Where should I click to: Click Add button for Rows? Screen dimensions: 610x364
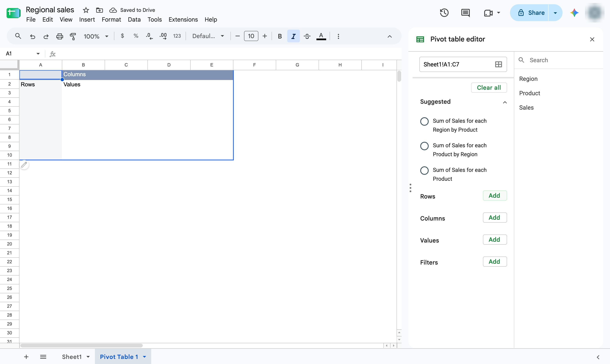tap(494, 196)
